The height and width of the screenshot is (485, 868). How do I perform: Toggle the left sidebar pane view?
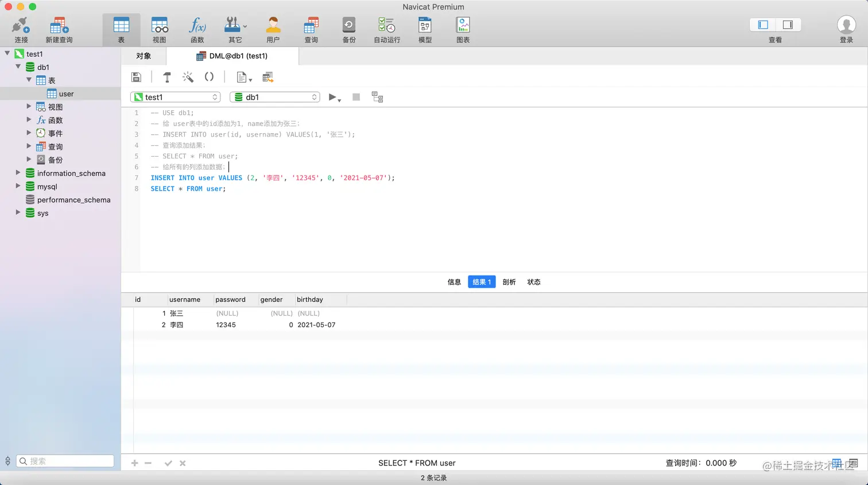coord(763,25)
